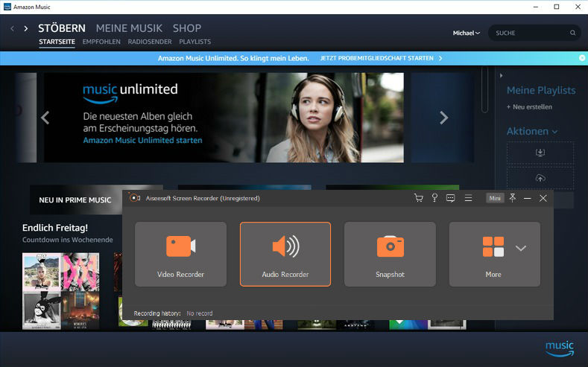Show next carousel slide
The width and height of the screenshot is (588, 367).
click(x=444, y=118)
